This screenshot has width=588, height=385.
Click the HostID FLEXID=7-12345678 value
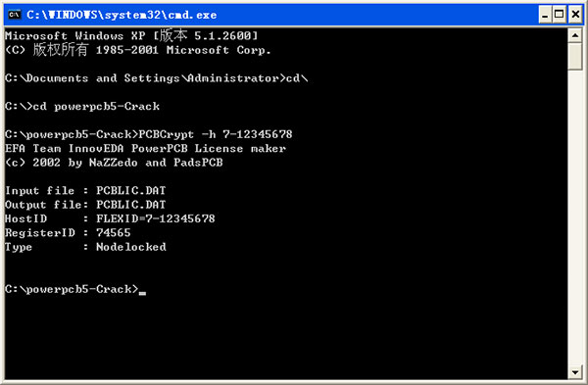[155, 218]
